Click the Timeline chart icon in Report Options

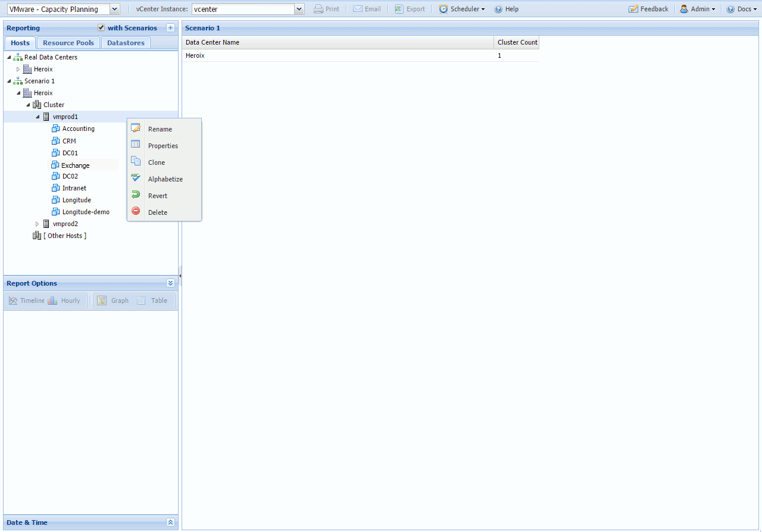pyautogui.click(x=13, y=301)
